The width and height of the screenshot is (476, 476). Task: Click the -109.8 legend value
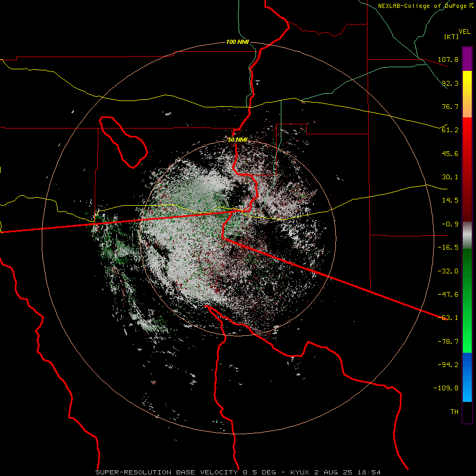(x=446, y=388)
